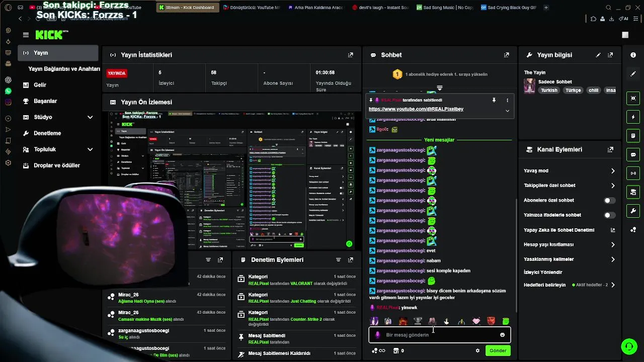The height and width of the screenshot is (362, 644).
Task: Pop out the Yayın bilgisi panel
Action: pyautogui.click(x=610, y=55)
